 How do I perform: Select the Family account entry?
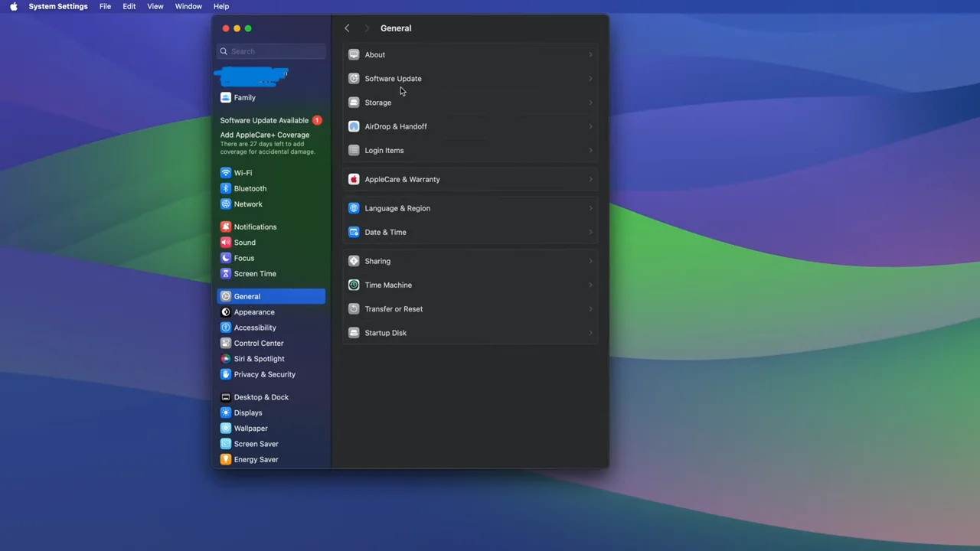point(244,97)
